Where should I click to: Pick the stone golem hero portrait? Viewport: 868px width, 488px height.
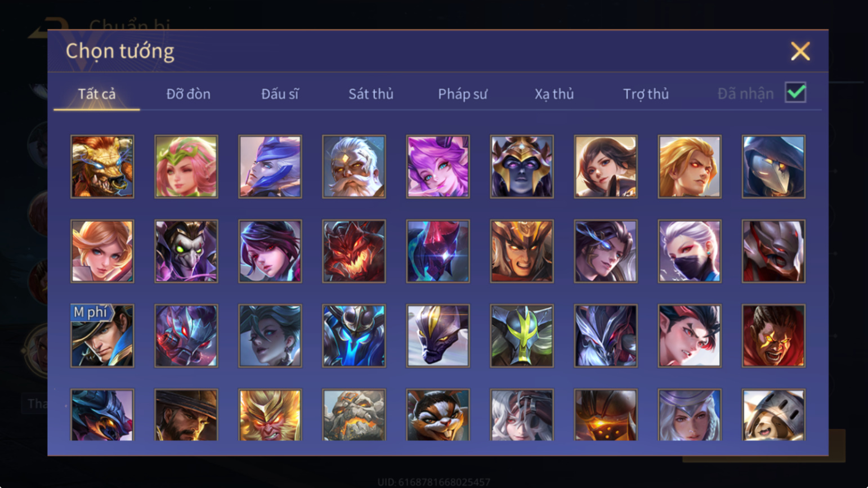(354, 415)
